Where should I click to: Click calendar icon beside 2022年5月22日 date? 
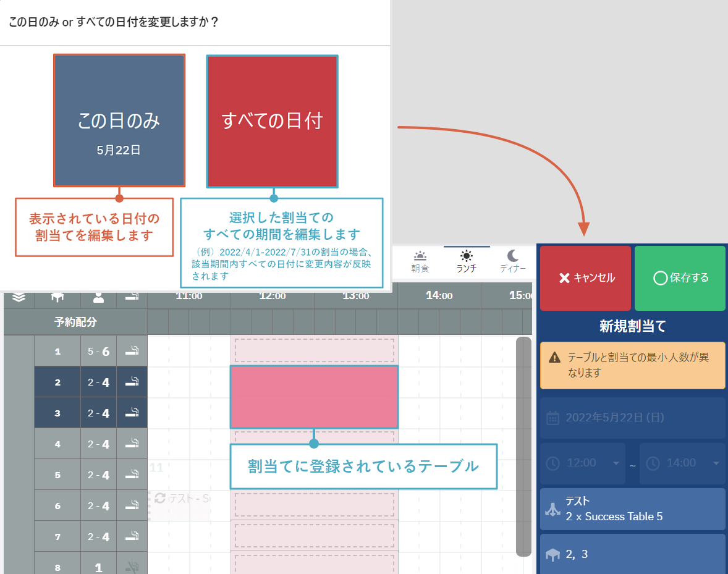tap(553, 418)
